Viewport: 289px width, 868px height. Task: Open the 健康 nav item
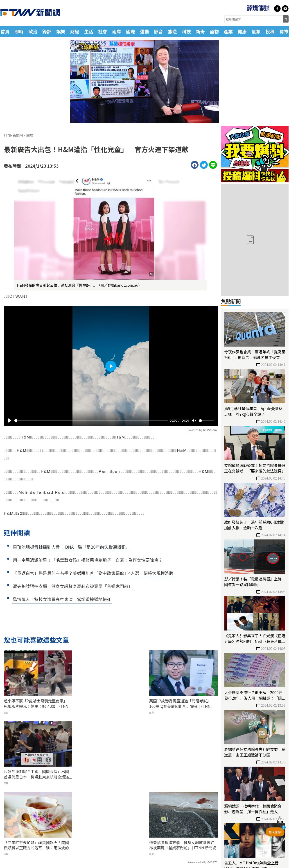[242, 32]
